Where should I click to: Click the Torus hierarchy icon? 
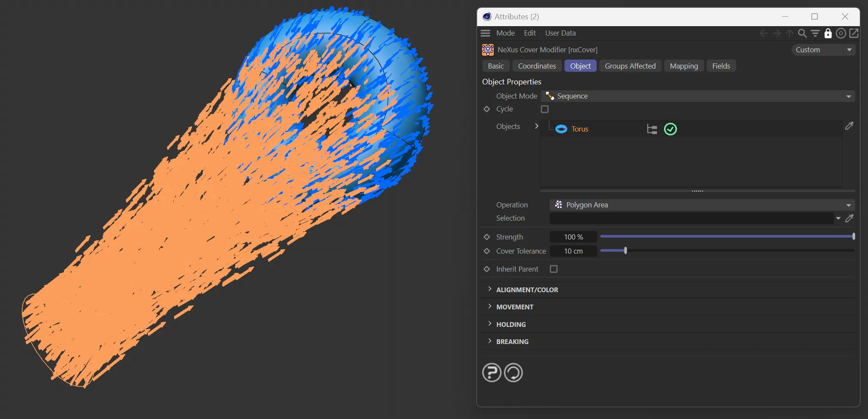coord(652,129)
